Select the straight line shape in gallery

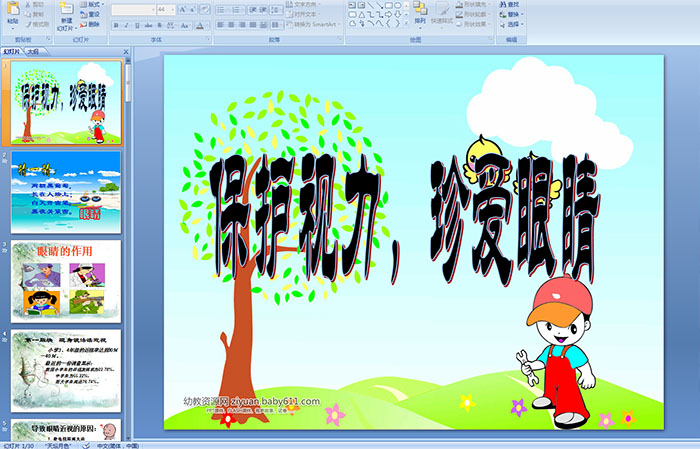(370, 5)
